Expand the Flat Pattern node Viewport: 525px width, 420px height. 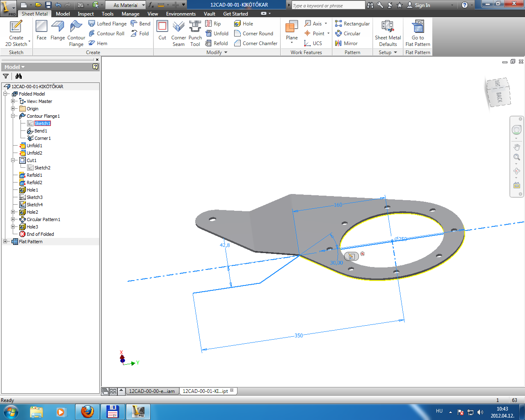coord(5,242)
